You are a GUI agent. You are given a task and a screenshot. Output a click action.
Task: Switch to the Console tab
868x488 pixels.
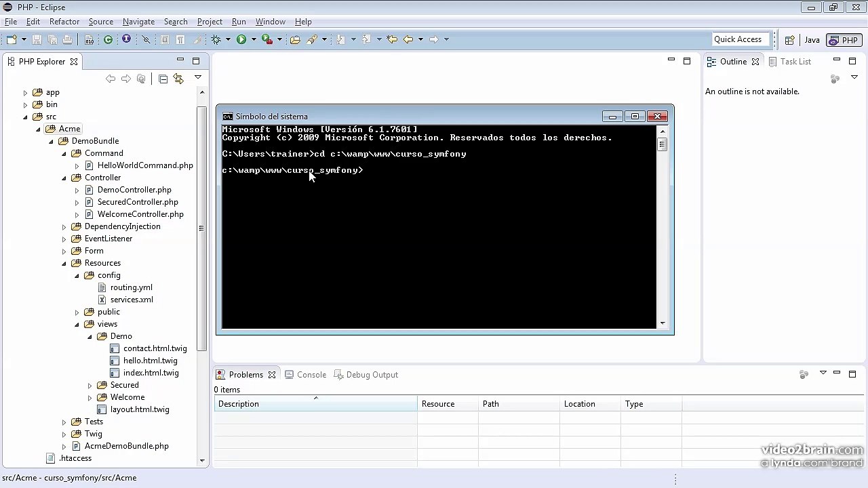click(x=306, y=375)
